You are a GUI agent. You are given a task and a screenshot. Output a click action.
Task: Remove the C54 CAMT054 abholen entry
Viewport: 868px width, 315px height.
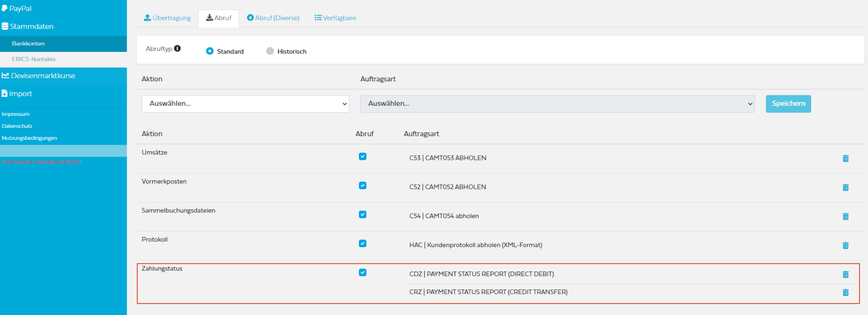coord(845,216)
